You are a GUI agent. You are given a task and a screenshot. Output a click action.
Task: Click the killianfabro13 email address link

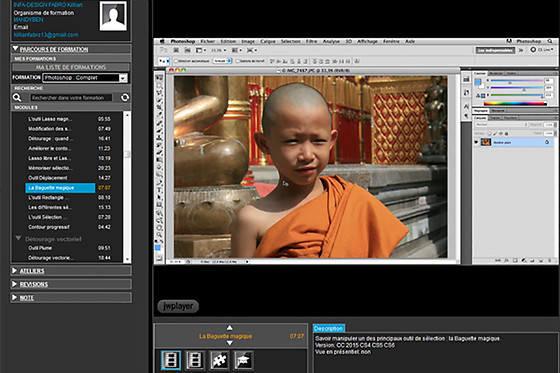[x=46, y=35]
